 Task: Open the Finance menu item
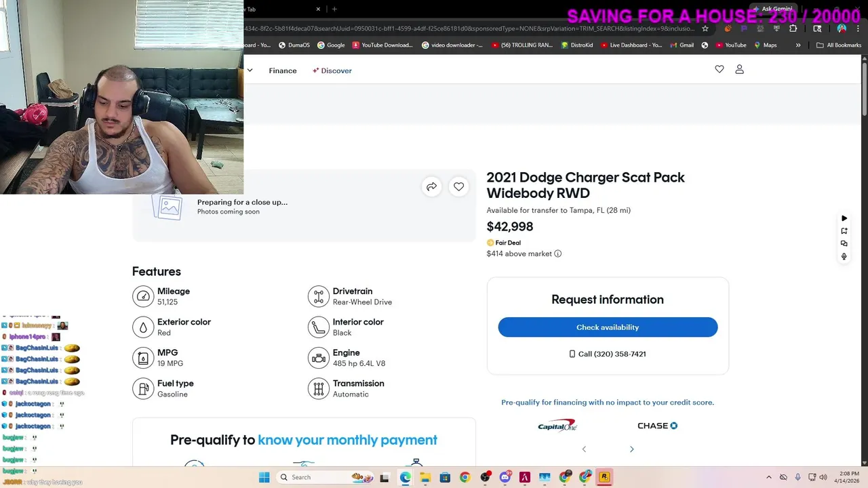(283, 70)
